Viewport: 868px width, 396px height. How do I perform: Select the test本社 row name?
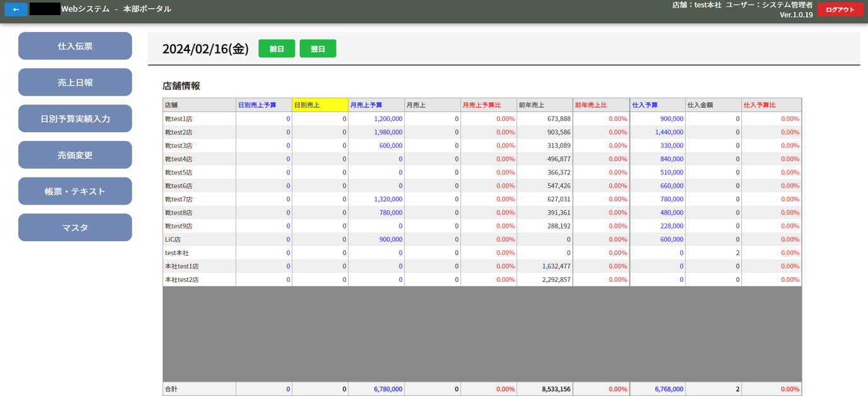(177, 252)
